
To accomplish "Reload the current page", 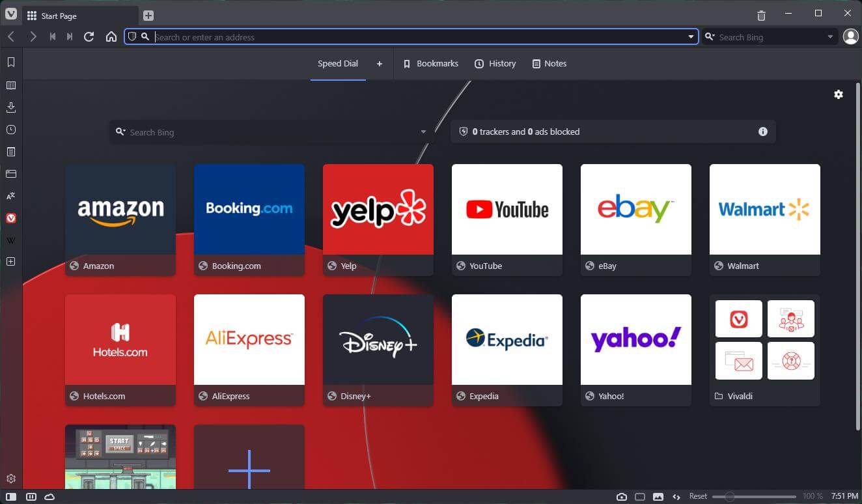I will (x=89, y=37).
